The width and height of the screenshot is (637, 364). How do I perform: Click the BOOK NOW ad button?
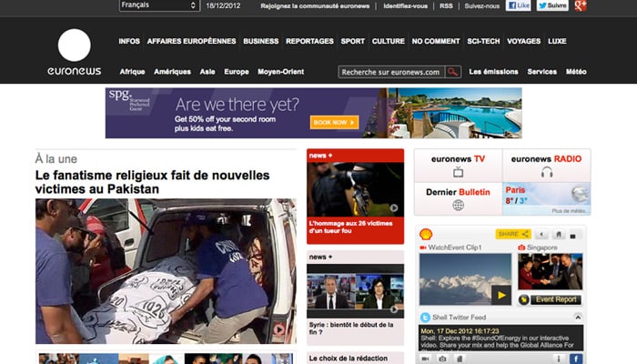click(334, 122)
